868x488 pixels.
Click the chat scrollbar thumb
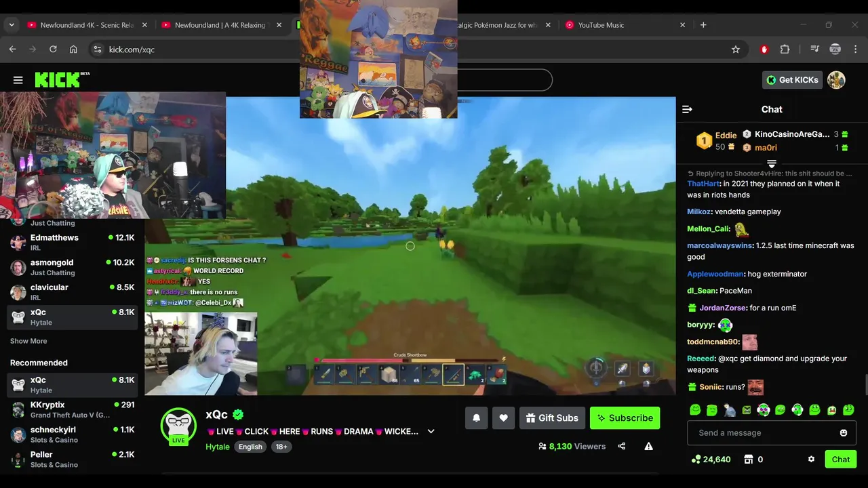coord(865,384)
